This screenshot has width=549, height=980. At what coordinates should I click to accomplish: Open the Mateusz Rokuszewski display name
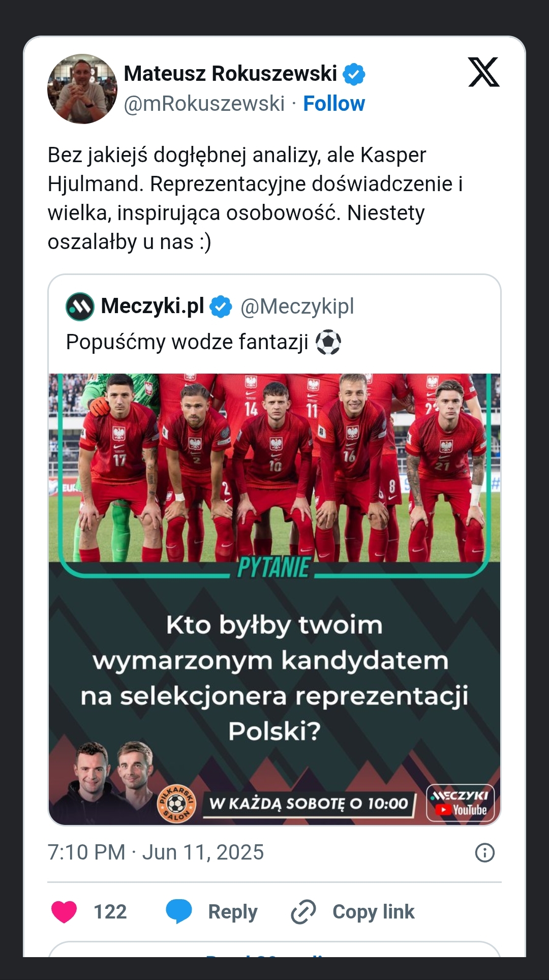point(230,74)
